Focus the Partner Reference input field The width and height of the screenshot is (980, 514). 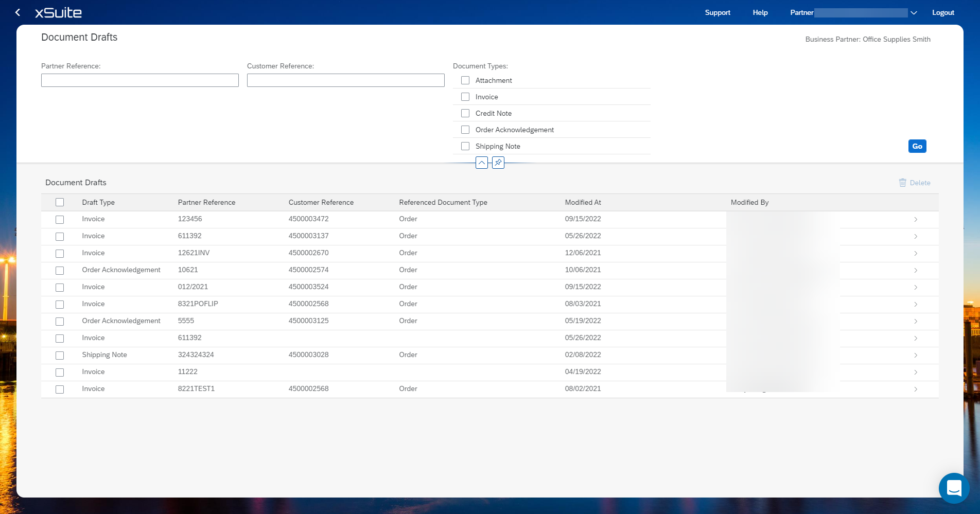139,80
